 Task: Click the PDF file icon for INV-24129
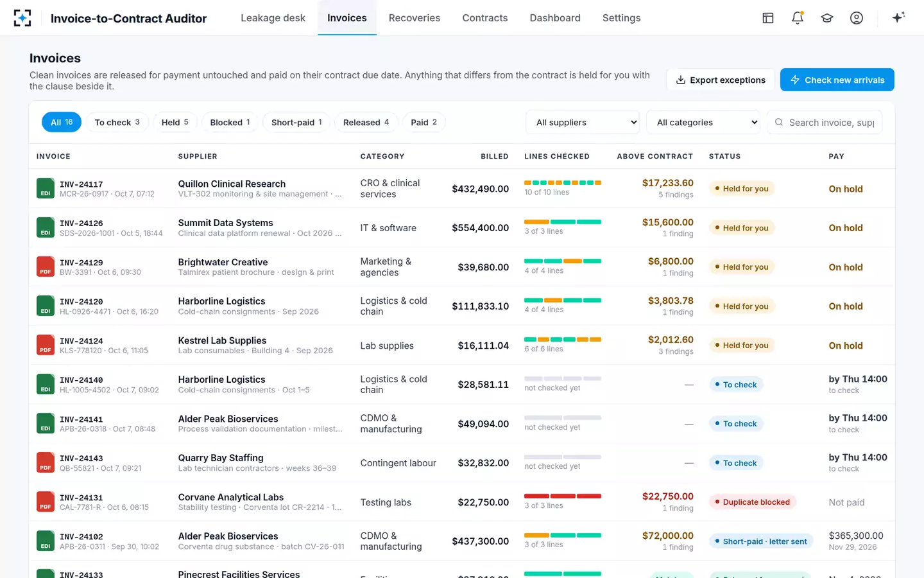tap(46, 267)
